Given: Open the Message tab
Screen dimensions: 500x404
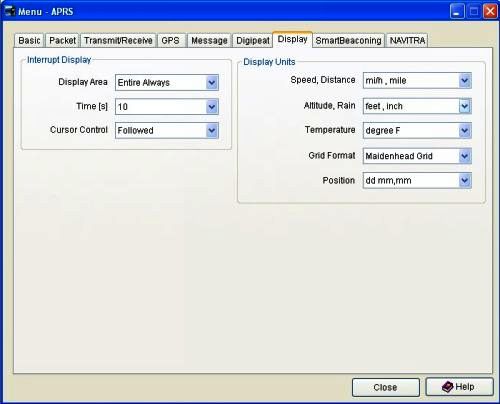Looking at the screenshot, I should 209,40.
